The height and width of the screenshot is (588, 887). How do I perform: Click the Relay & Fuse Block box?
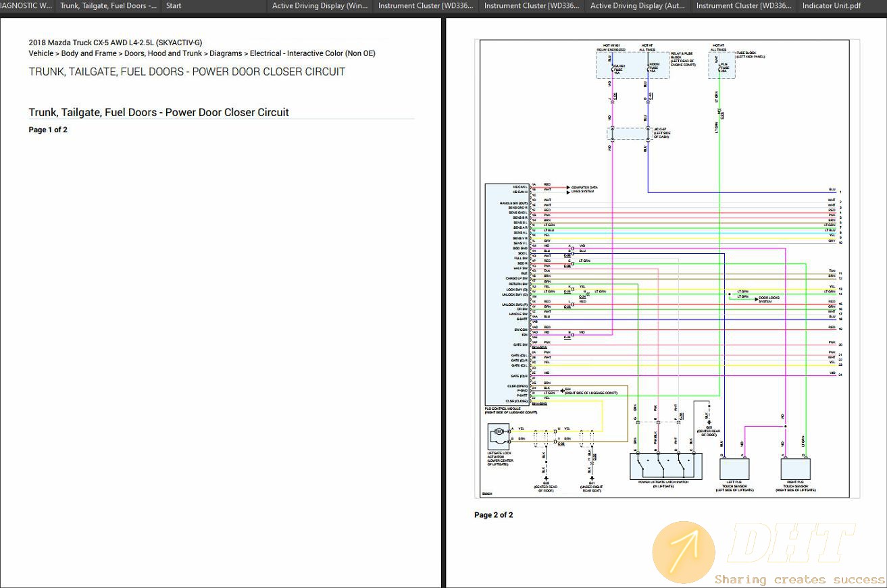632,65
